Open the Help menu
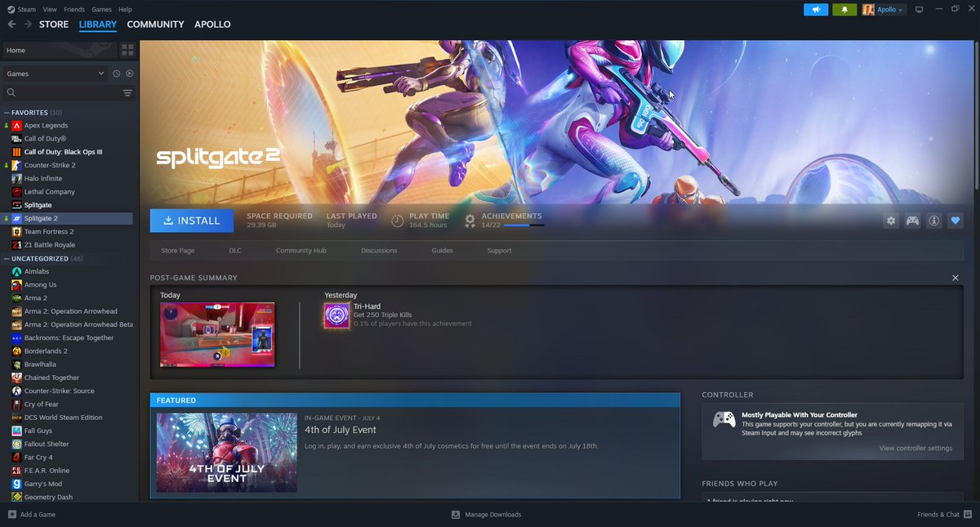The width and height of the screenshot is (980, 527). click(125, 9)
